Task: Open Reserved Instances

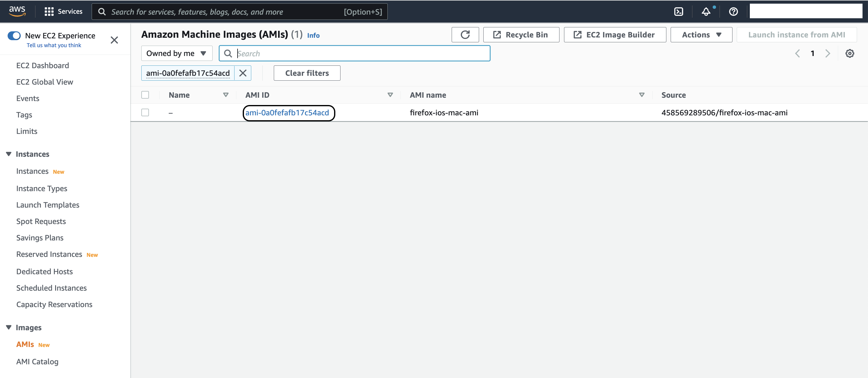Action: click(49, 254)
